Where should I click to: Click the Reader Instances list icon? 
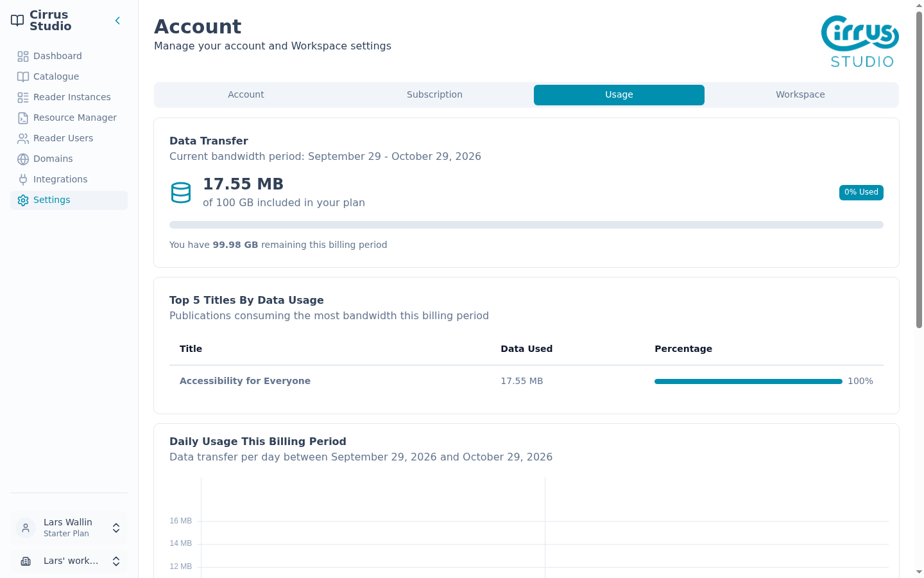(x=23, y=98)
